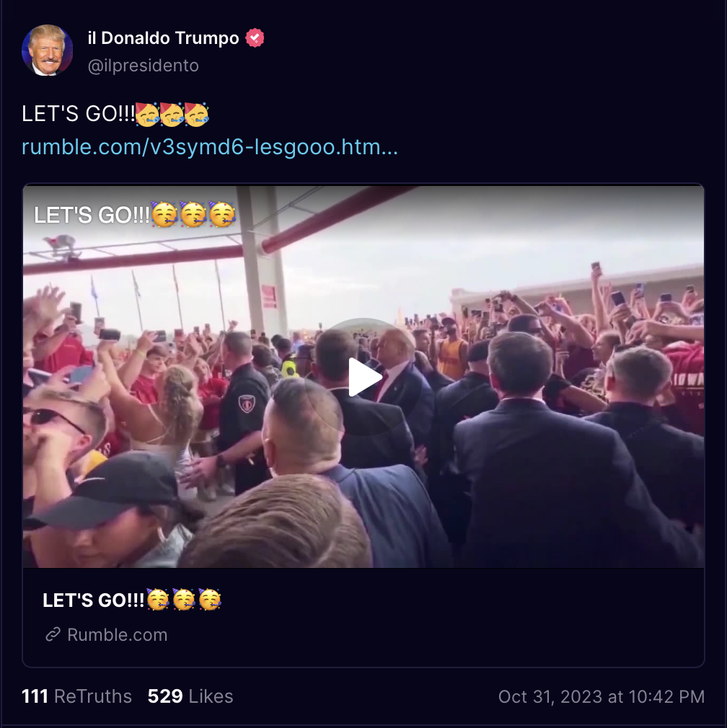Open the @ilpresidento handle link
This screenshot has width=727, height=728.
pos(143,66)
